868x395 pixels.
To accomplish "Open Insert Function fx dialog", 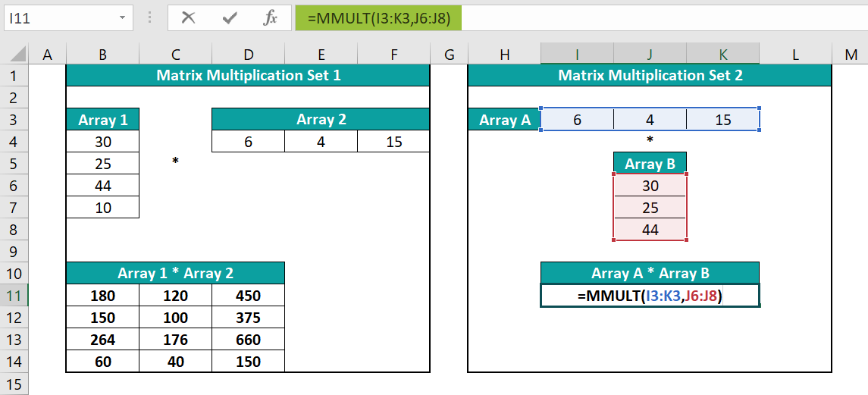I will tap(270, 18).
